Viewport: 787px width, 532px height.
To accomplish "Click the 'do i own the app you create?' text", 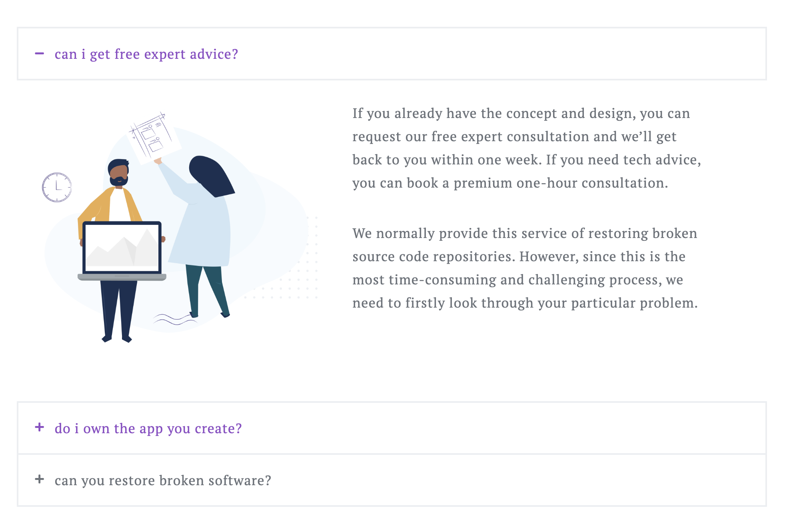I will 148,428.
